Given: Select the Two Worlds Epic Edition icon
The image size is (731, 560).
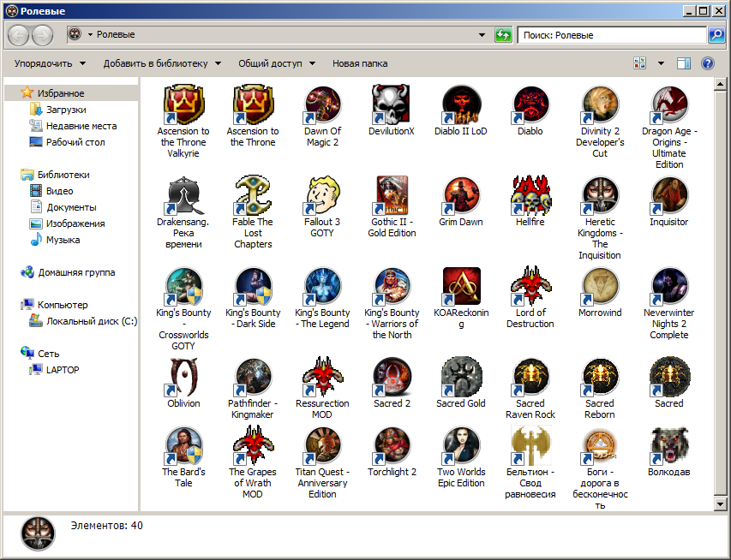Looking at the screenshot, I should click(x=460, y=445).
